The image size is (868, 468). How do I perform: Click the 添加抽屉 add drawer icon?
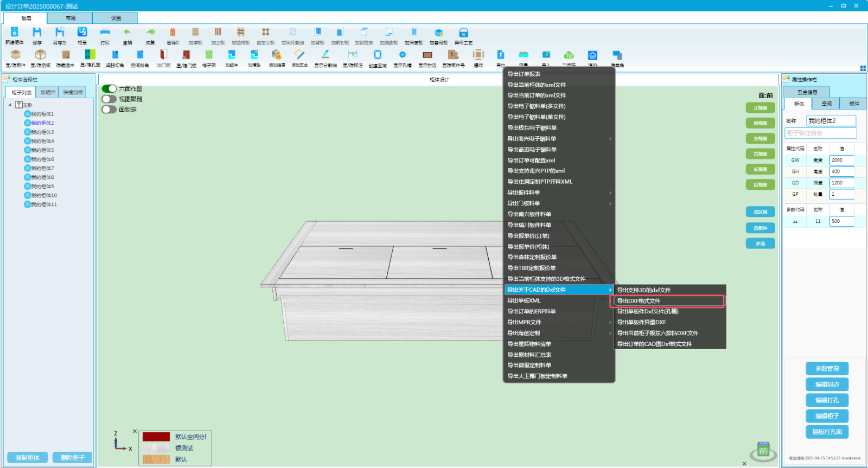pos(277,55)
